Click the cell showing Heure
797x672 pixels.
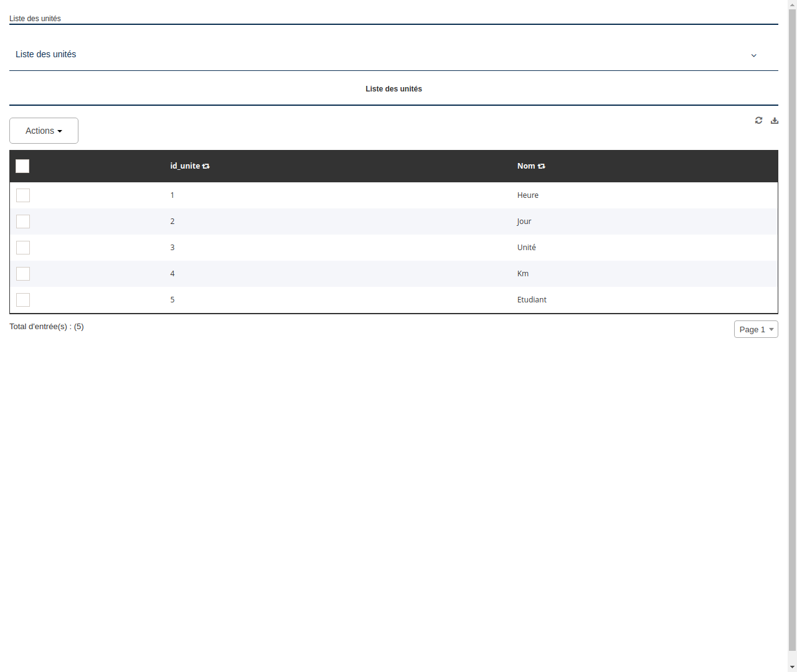point(527,195)
